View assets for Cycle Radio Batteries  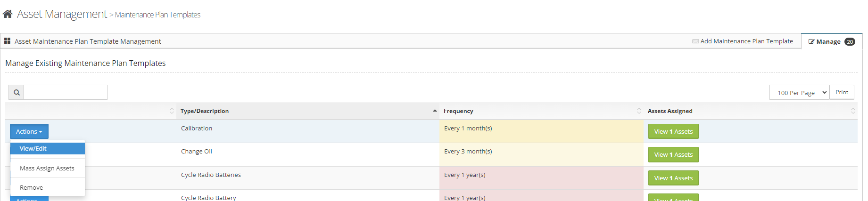tap(673, 178)
